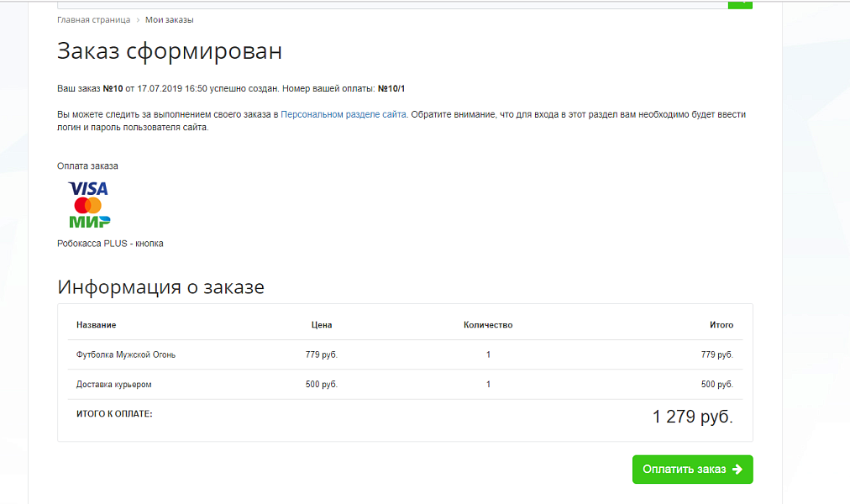Click the Информация о заказе heading
This screenshot has height=504, width=850.
tap(160, 287)
